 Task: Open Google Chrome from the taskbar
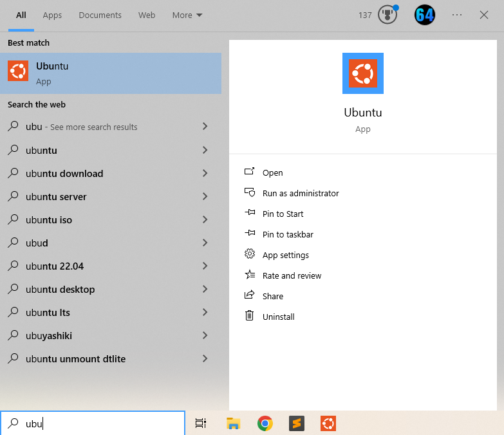(265, 423)
